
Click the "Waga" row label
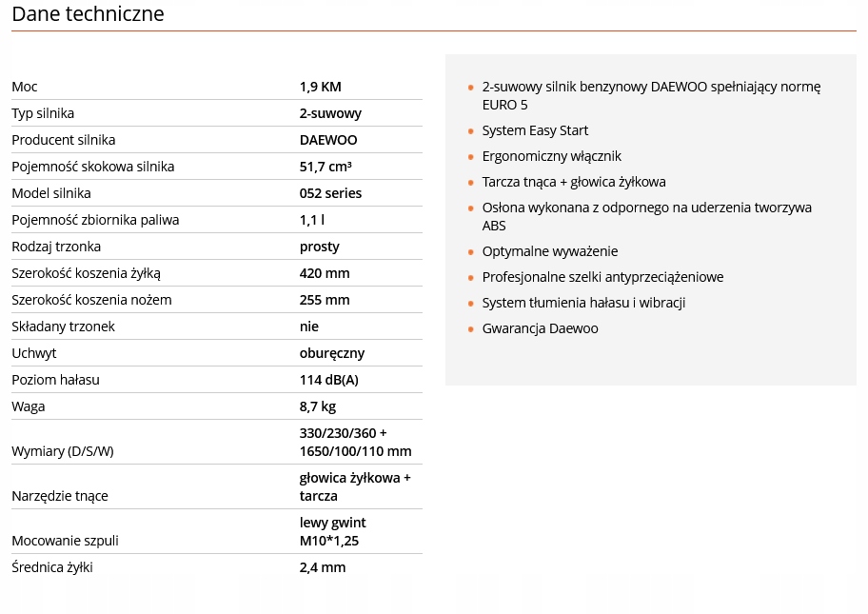pyautogui.click(x=29, y=406)
